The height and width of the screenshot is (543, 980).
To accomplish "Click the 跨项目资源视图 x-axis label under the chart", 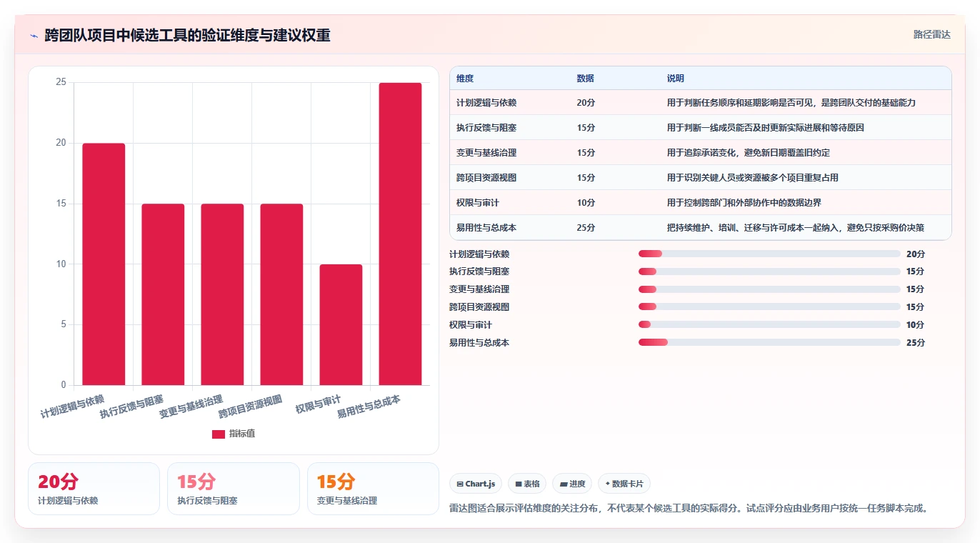I will [251, 407].
